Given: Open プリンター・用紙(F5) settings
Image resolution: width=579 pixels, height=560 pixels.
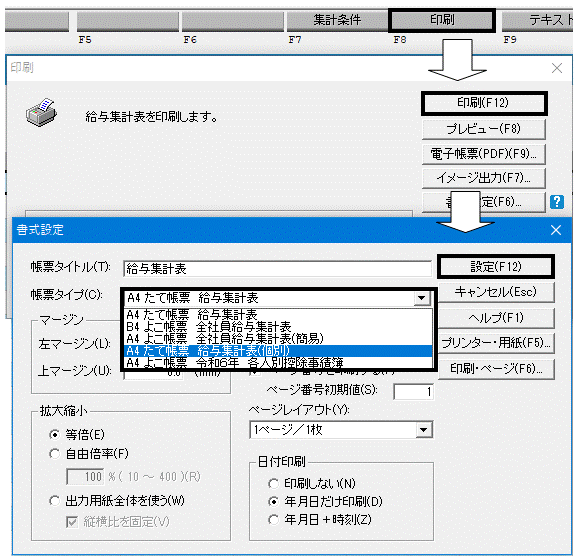Looking at the screenshot, I should coord(496,343).
